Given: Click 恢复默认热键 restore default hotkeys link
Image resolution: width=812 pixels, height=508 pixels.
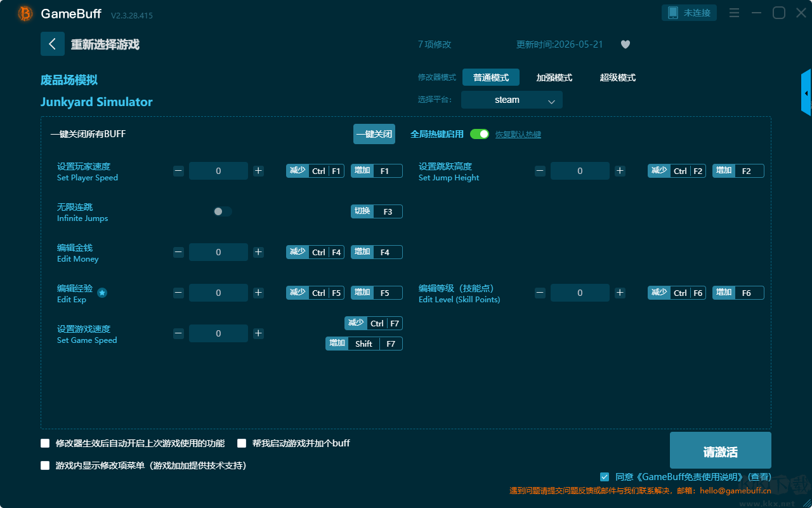Looking at the screenshot, I should click(x=518, y=135).
